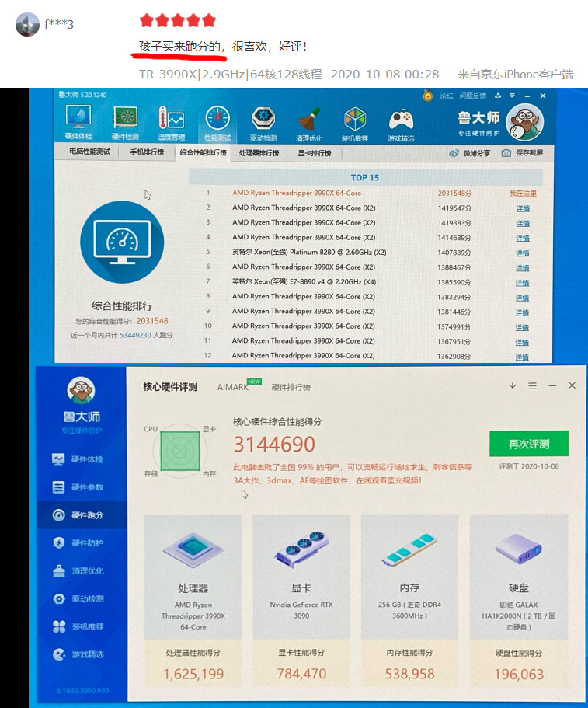Open the hamburger menu in lower window

533,386
